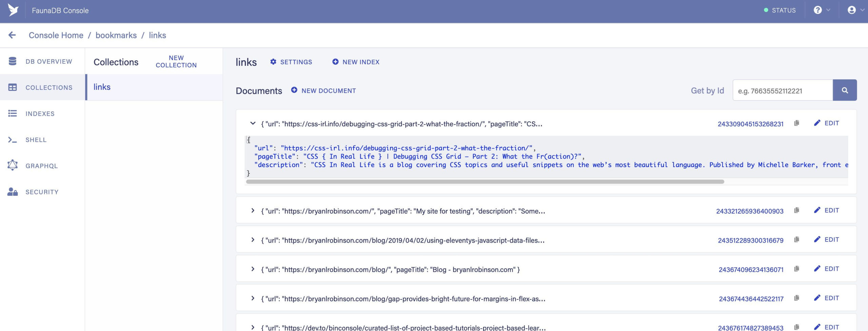
Task: Open document id 243674436442522117
Action: point(751,299)
